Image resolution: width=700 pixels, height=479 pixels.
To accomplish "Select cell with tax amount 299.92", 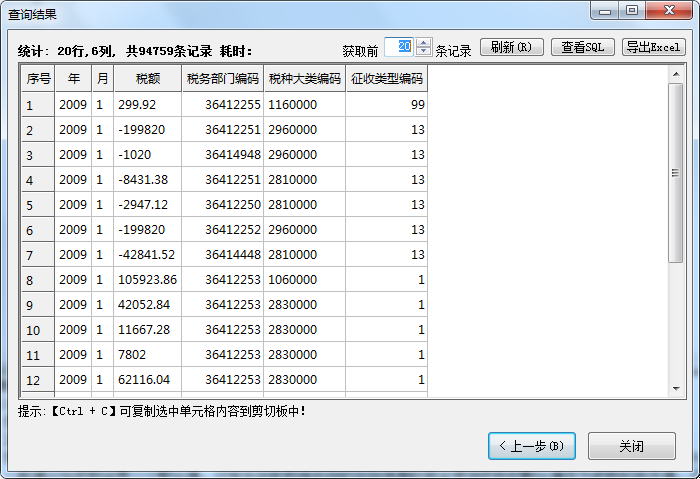I will pyautogui.click(x=147, y=104).
